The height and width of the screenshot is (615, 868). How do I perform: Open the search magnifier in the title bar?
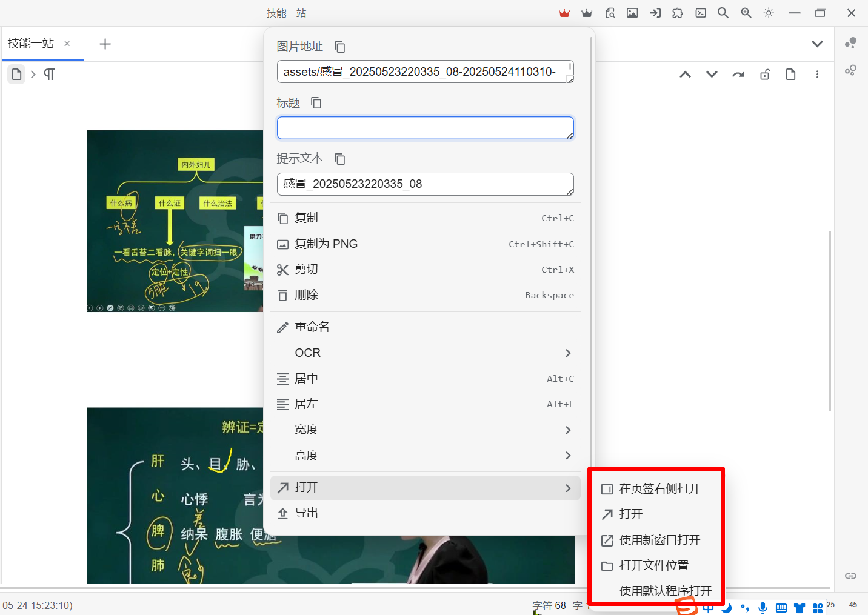click(723, 13)
